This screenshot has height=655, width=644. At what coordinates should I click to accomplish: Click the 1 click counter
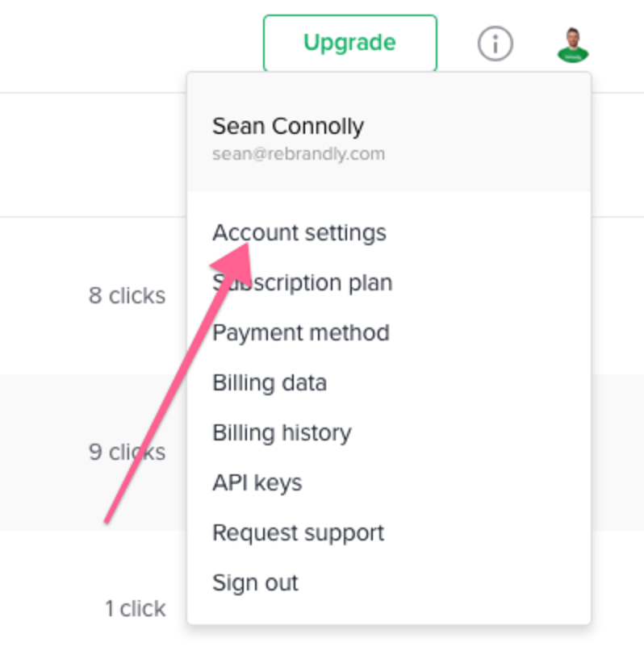click(136, 608)
